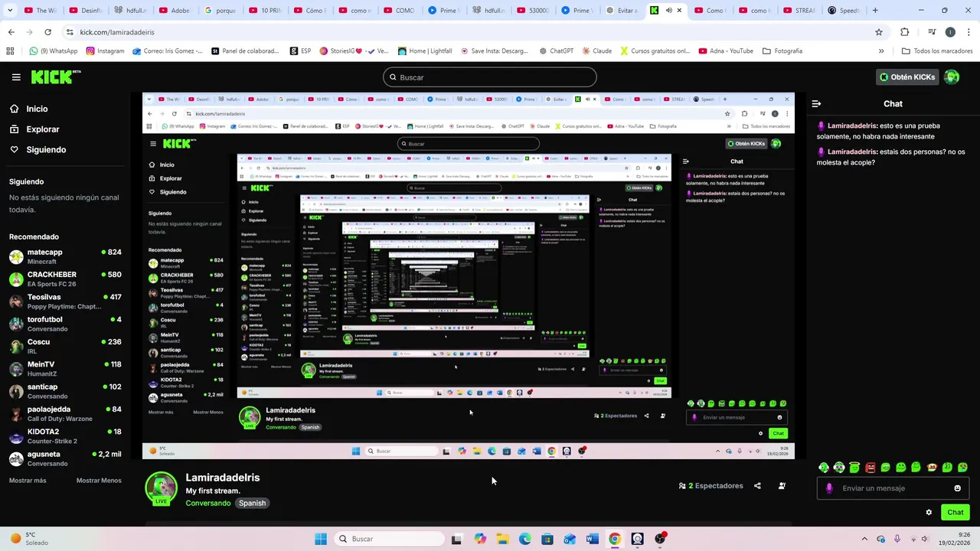The height and width of the screenshot is (551, 980).
Task: Open the emoji picker in message box
Action: tap(957, 488)
